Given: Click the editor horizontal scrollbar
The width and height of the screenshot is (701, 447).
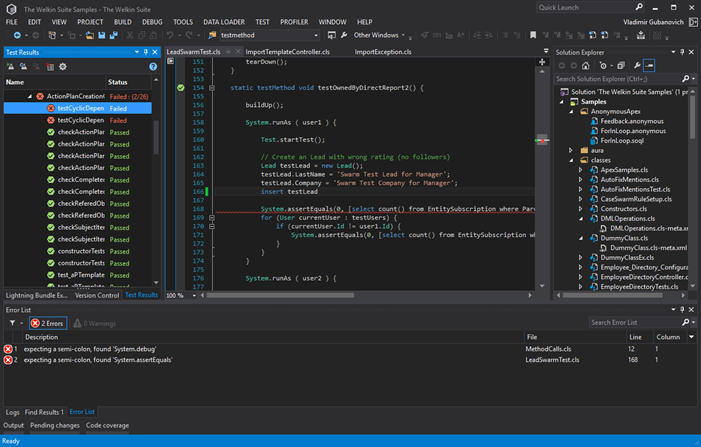Looking at the screenshot, I should coord(280,295).
